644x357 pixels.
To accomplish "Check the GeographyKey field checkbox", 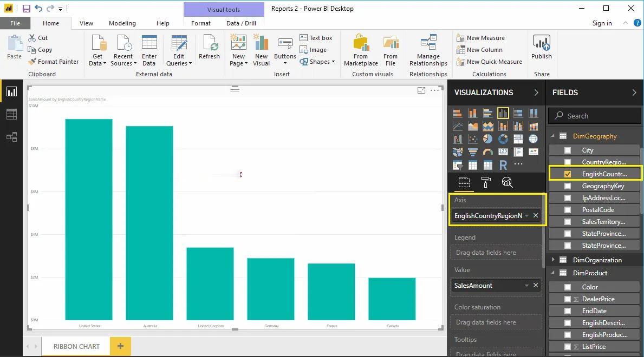I will click(568, 186).
